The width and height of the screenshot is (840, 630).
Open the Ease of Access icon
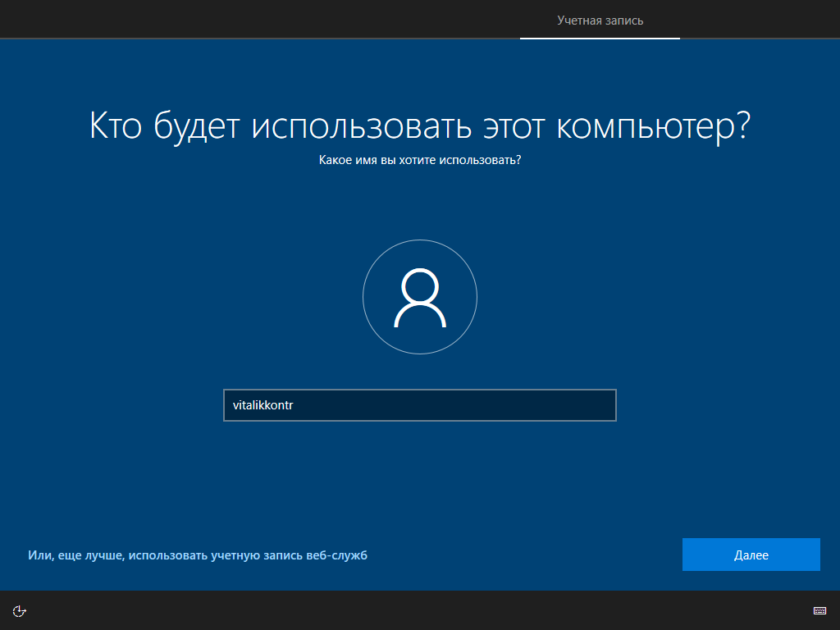(20, 610)
